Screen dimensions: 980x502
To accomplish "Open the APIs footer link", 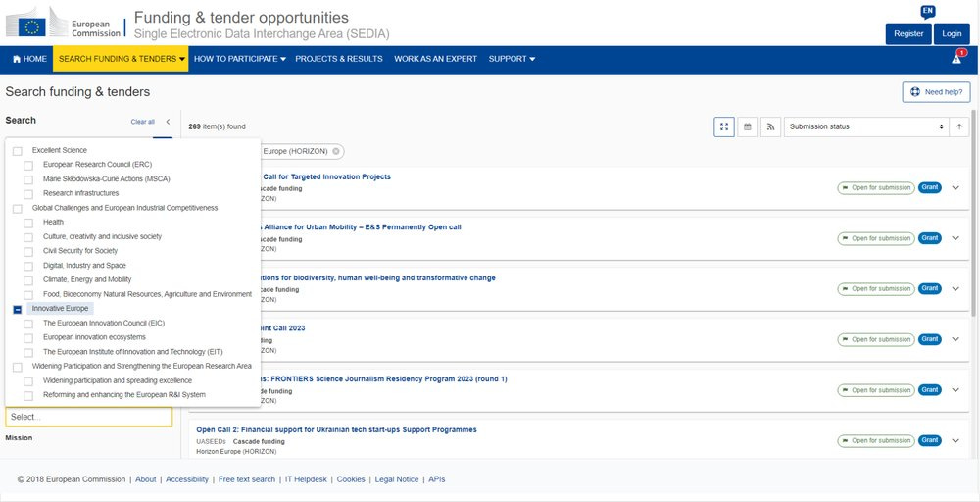I will (437, 479).
